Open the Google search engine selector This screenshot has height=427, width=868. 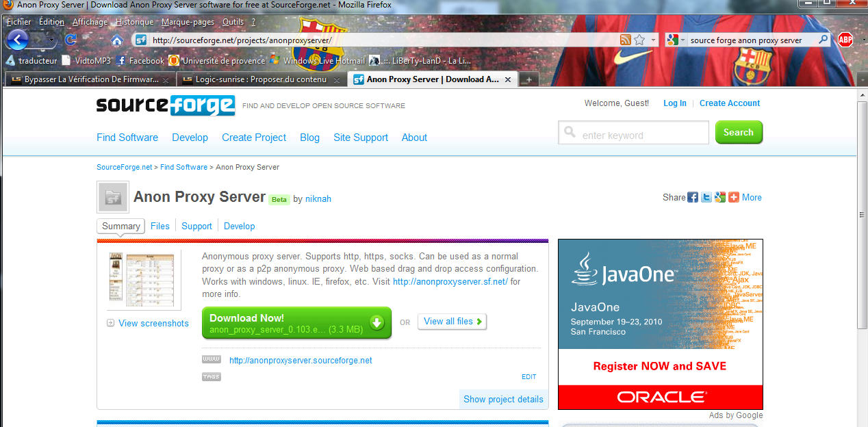[x=676, y=40]
